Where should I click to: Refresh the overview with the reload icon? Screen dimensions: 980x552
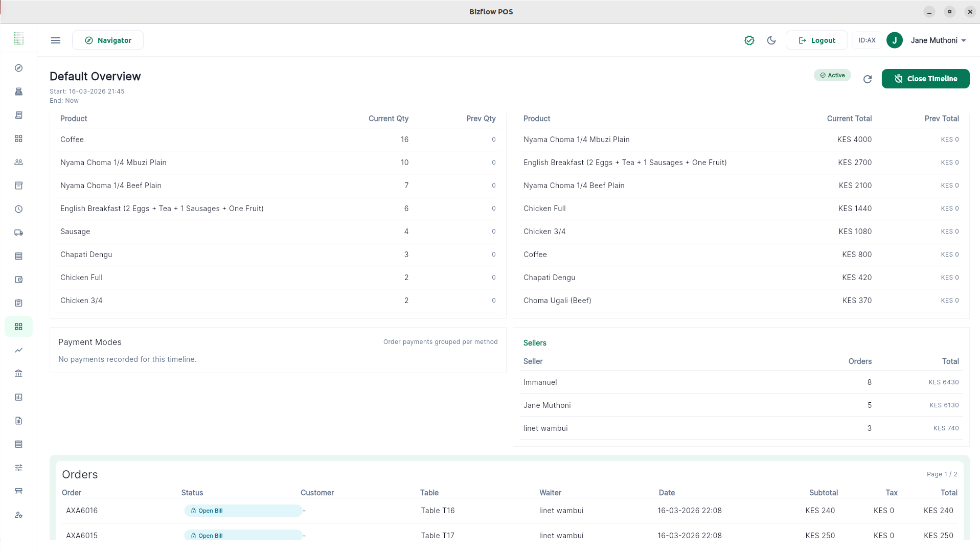click(x=868, y=79)
